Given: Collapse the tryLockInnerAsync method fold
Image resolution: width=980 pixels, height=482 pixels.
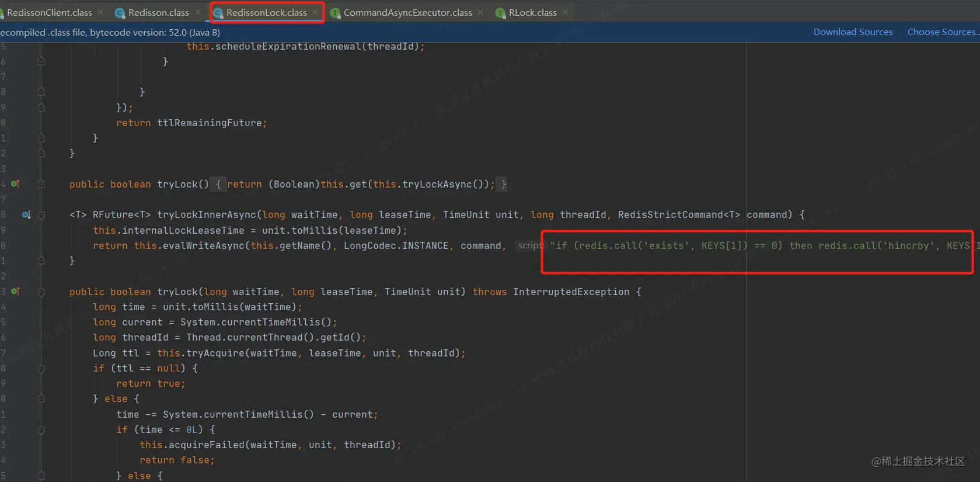Looking at the screenshot, I should 41,215.
